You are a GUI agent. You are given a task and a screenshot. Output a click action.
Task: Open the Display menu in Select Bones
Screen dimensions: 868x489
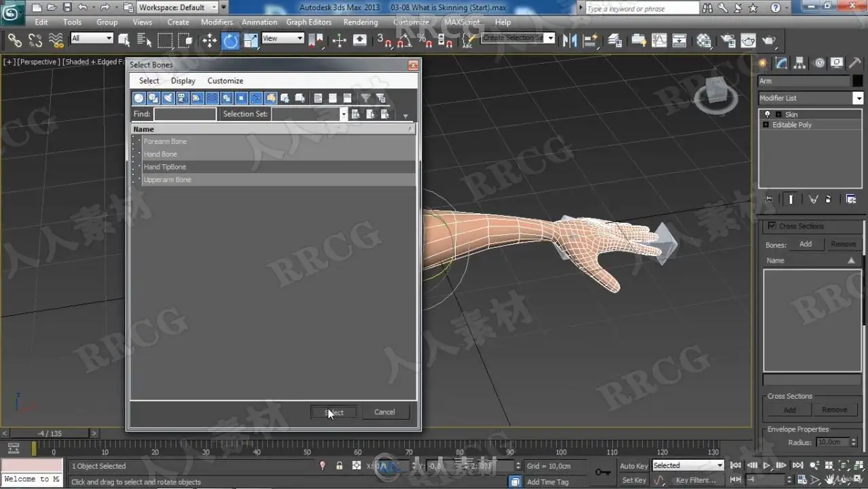pos(183,81)
